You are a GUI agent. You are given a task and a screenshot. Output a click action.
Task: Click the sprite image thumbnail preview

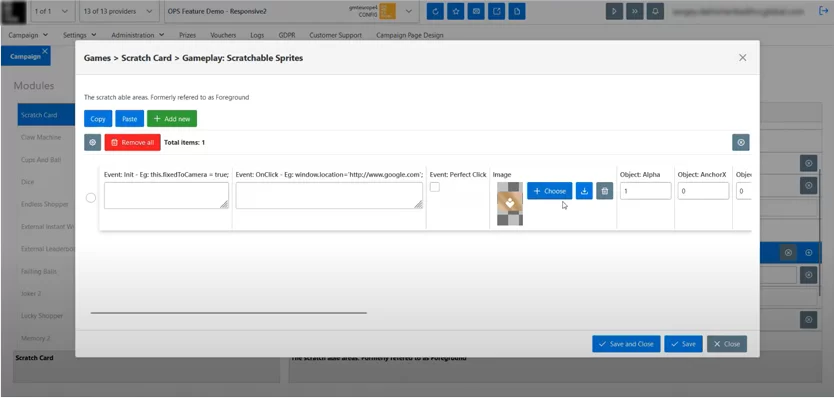point(510,204)
